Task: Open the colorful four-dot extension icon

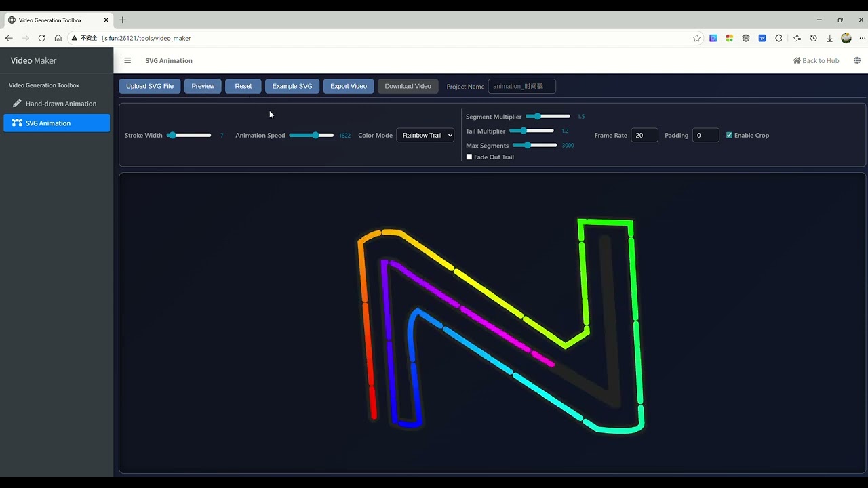Action: (x=730, y=38)
